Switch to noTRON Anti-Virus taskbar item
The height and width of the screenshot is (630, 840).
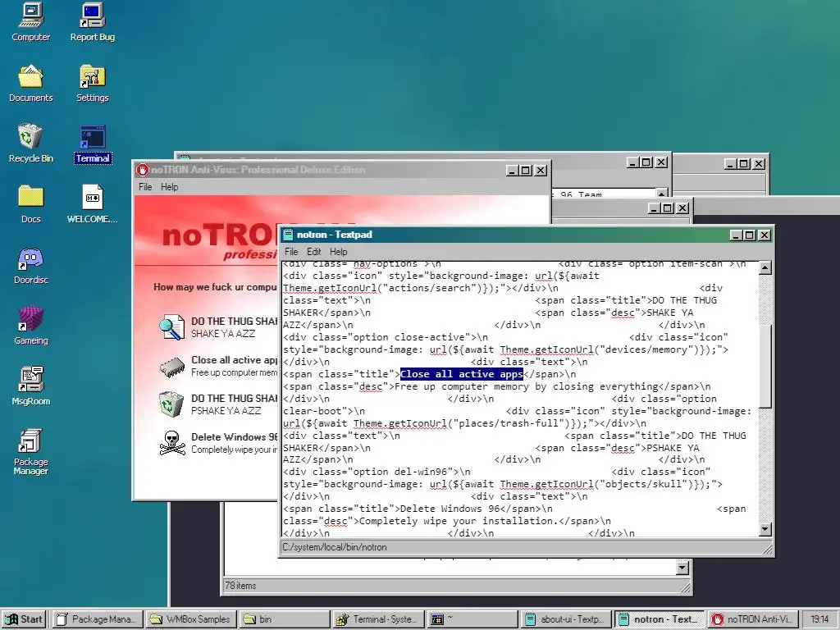click(x=753, y=619)
